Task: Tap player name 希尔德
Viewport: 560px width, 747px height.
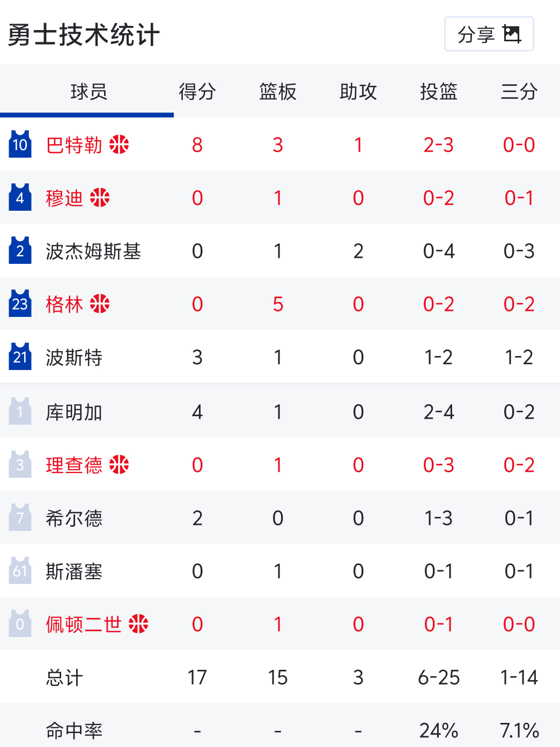Action: coord(74,518)
